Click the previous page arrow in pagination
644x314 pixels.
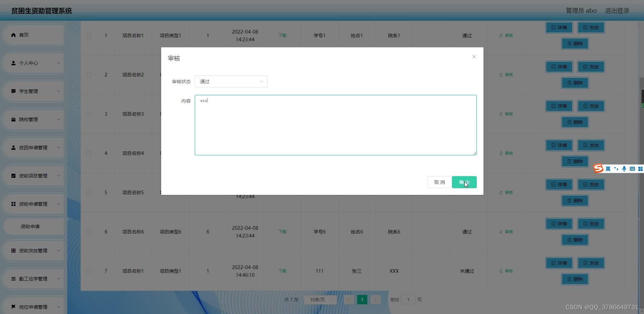(349, 300)
